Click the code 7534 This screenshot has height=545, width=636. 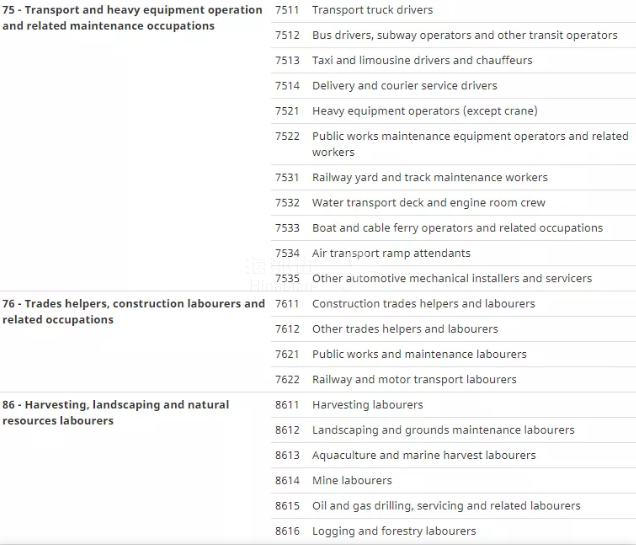click(287, 253)
